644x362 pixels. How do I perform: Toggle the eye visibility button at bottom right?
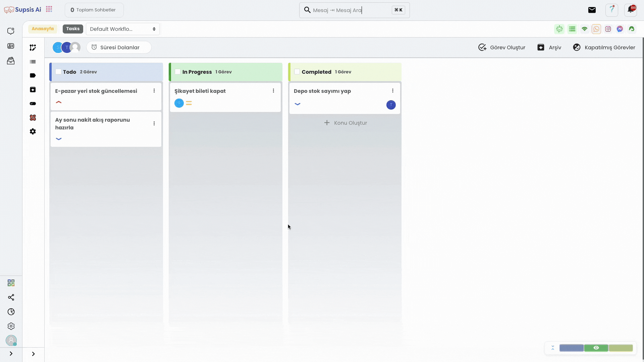(x=596, y=348)
